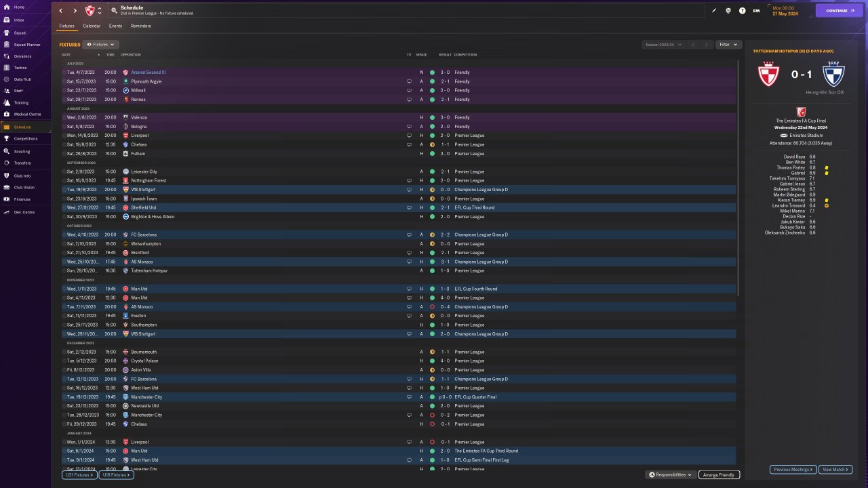Expand the Responsibilities dropdown

(x=670, y=475)
